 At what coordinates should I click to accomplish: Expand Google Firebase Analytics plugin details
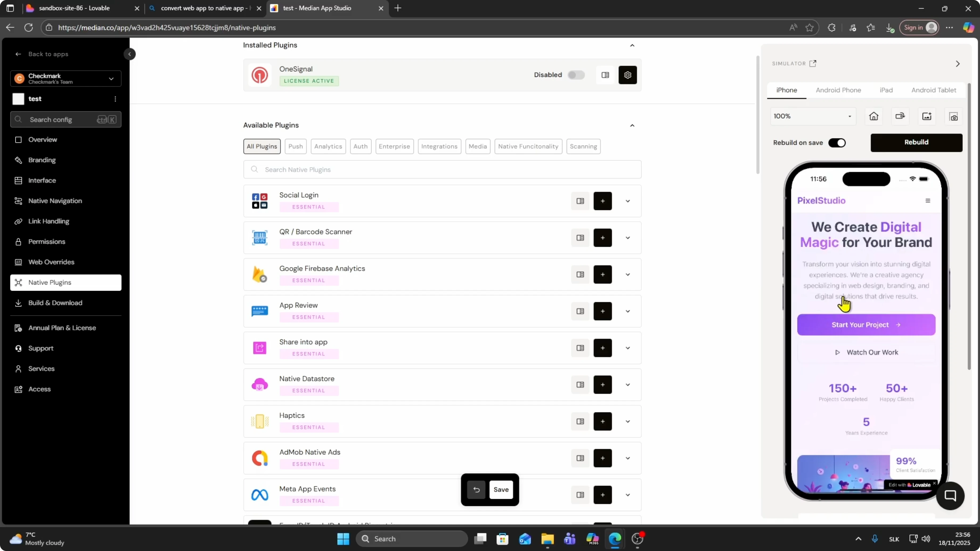pos(628,274)
